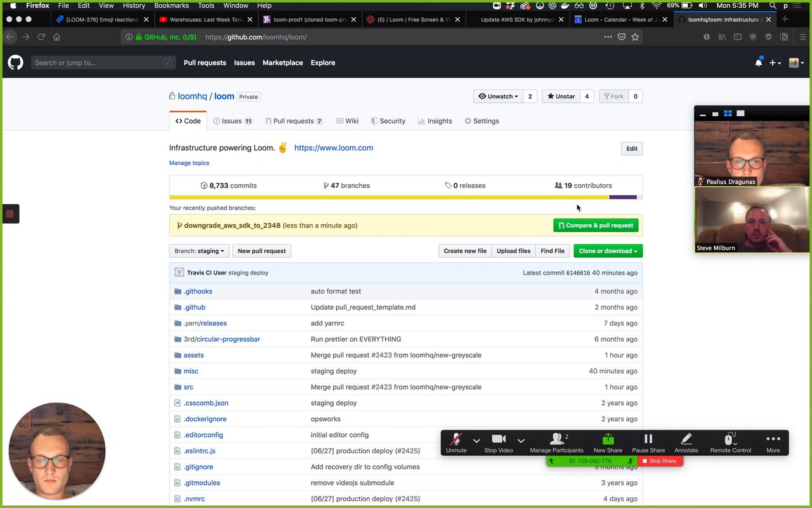Open the user avatar menu in GitHub header
Viewport: 812px width, 508px height.
click(x=797, y=63)
